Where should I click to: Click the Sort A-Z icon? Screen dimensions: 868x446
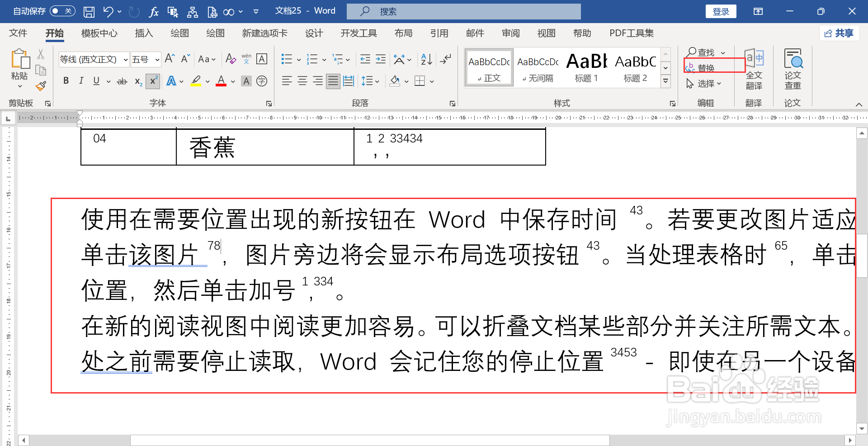pos(426,59)
